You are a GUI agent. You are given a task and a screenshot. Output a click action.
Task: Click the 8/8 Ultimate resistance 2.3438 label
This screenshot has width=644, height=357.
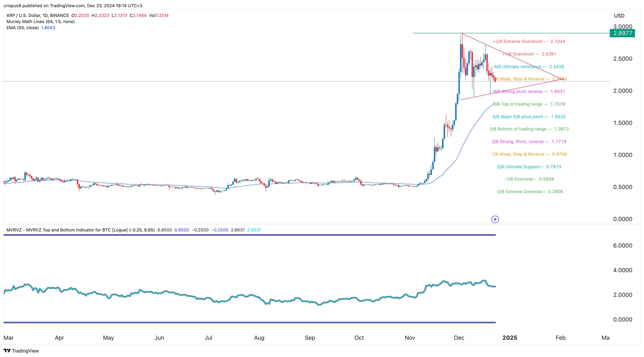point(529,67)
